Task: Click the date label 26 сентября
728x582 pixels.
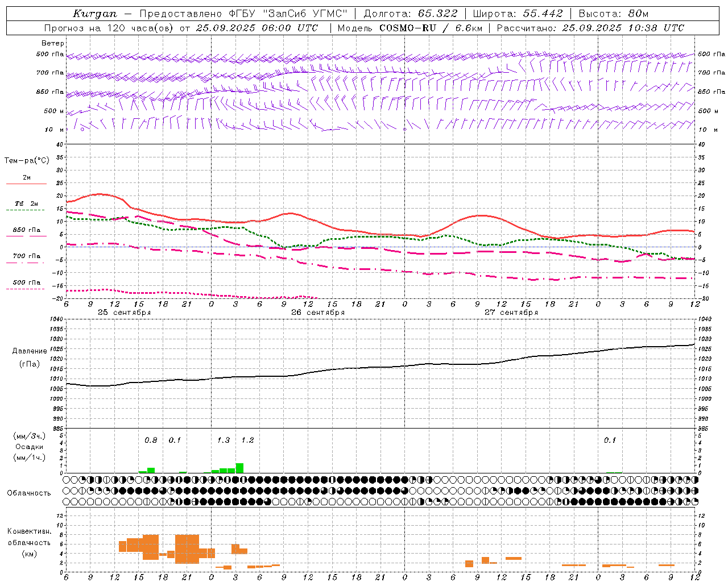Action: (318, 313)
